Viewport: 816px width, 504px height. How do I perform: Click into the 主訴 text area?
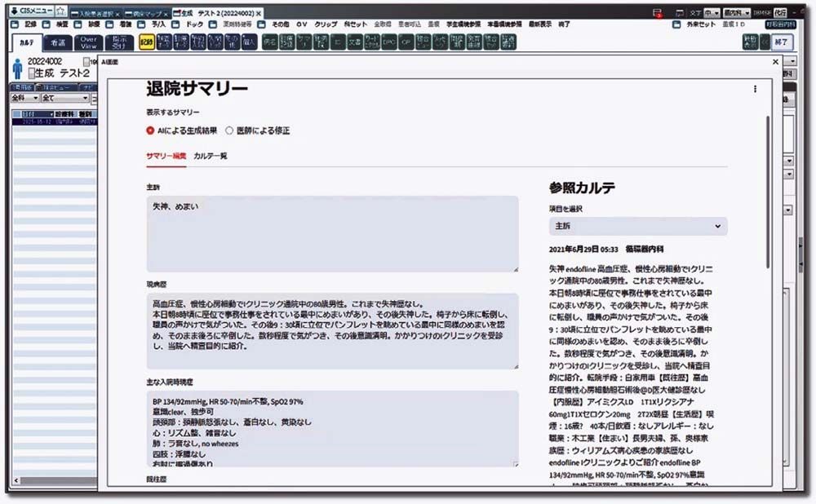pos(333,233)
